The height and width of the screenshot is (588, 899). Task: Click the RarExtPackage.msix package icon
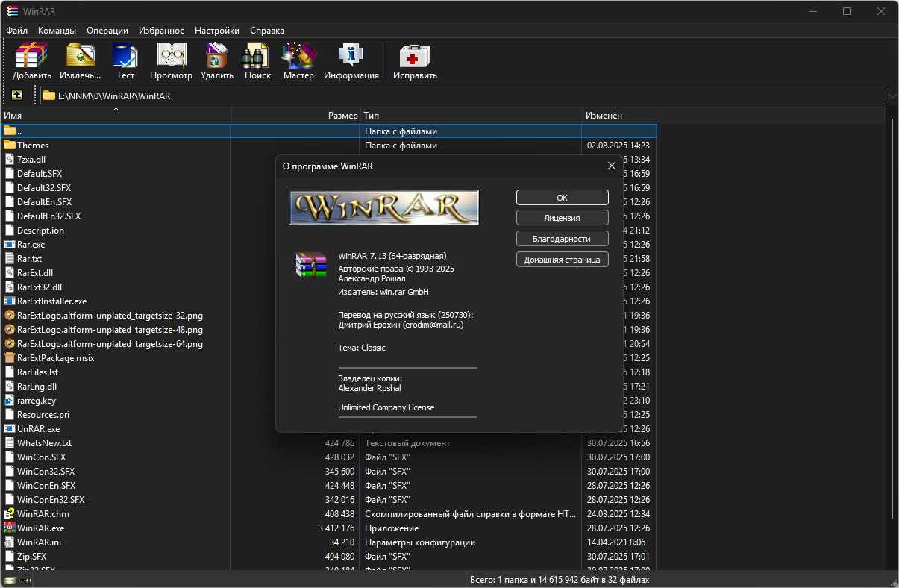10,357
